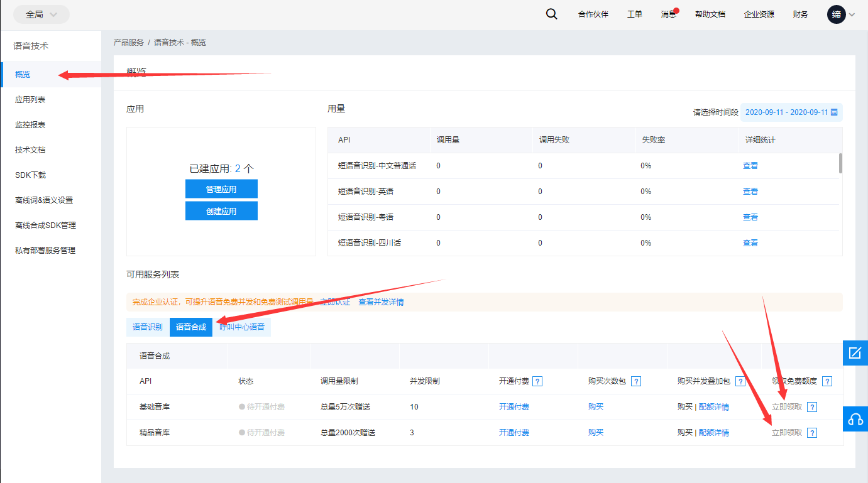868x483 pixels.
Task: Click the usage table vertical scrollbar
Action: 840,163
